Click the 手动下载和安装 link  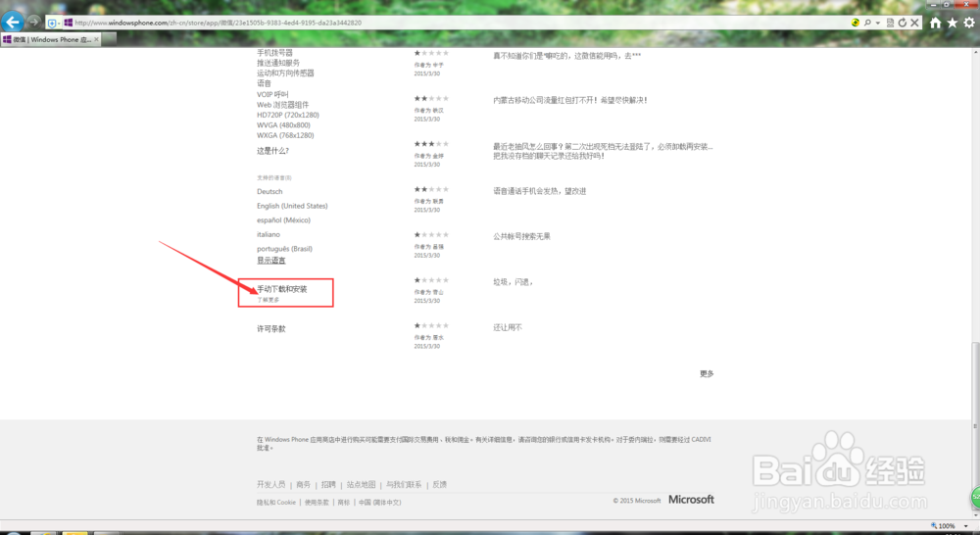tap(282, 289)
